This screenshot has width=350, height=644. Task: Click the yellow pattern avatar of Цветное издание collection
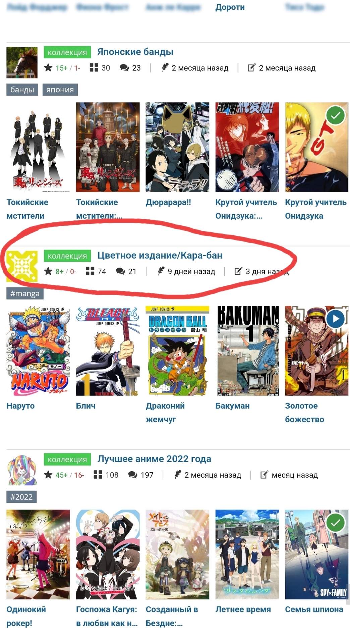point(22,266)
